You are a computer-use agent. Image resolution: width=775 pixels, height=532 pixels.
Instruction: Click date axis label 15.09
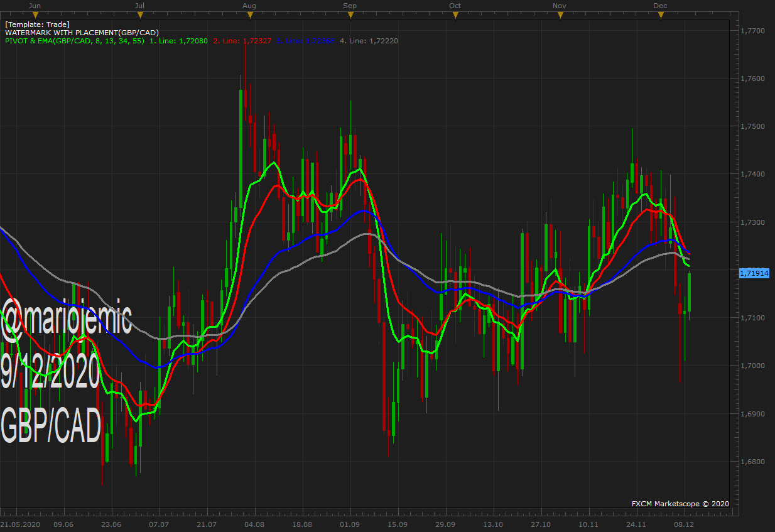398,524
